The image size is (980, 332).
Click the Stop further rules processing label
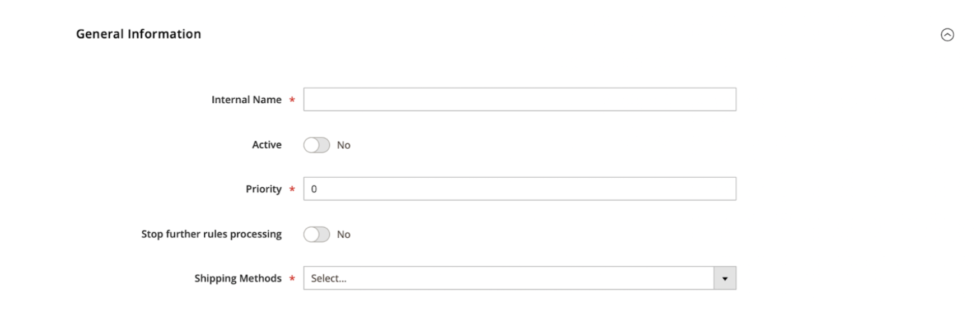(211, 234)
